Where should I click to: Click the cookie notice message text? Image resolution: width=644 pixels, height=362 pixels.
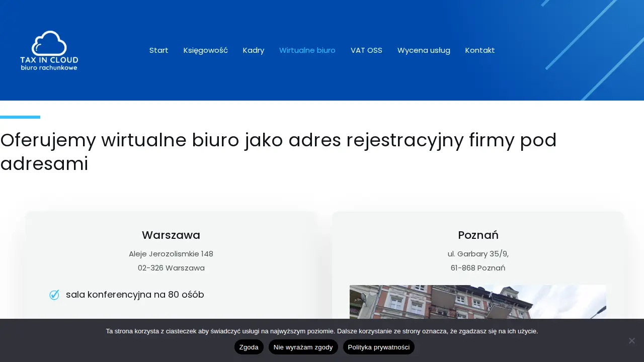click(x=322, y=331)
